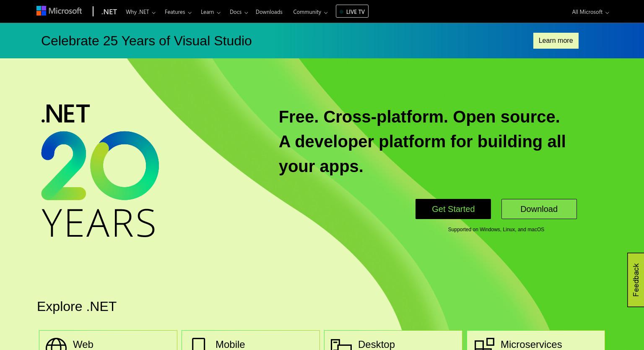
Task: Click Learn more in Visual Studio banner
Action: click(556, 41)
